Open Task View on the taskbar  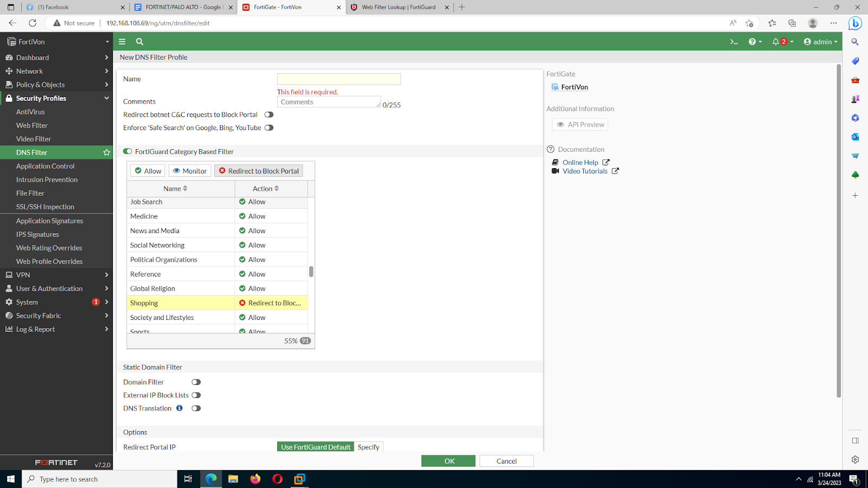tap(188, 479)
